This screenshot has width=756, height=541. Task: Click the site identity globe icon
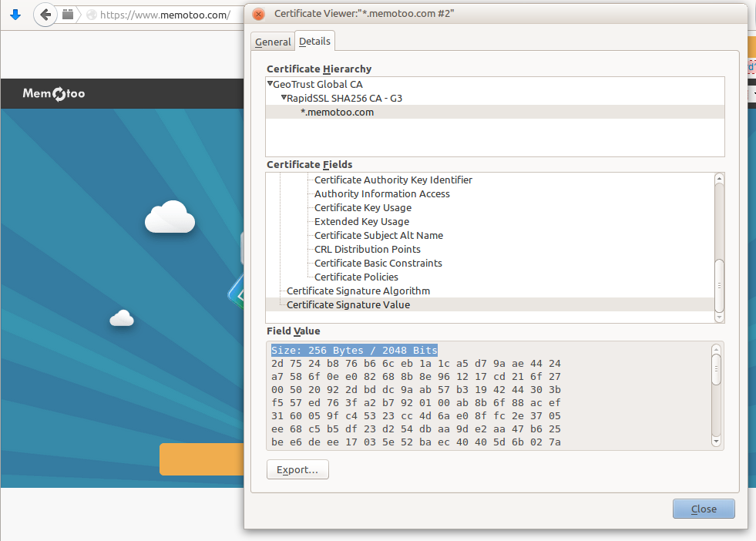click(x=92, y=15)
